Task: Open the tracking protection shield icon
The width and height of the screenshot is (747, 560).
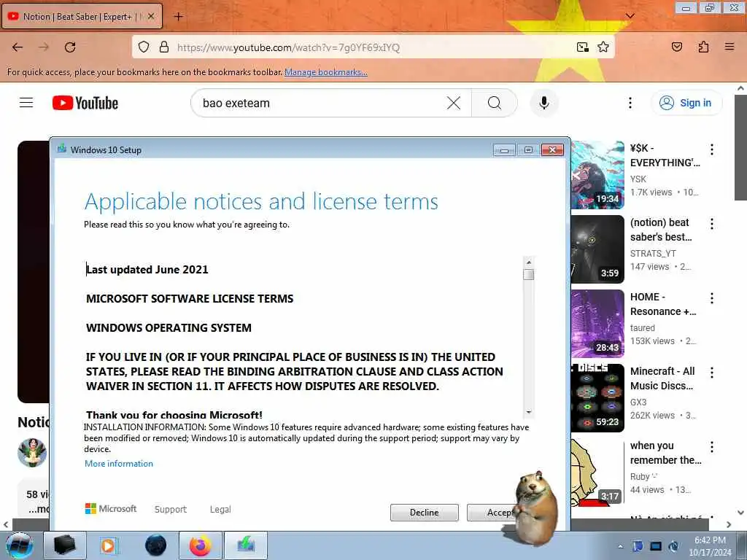Action: pyautogui.click(x=144, y=47)
